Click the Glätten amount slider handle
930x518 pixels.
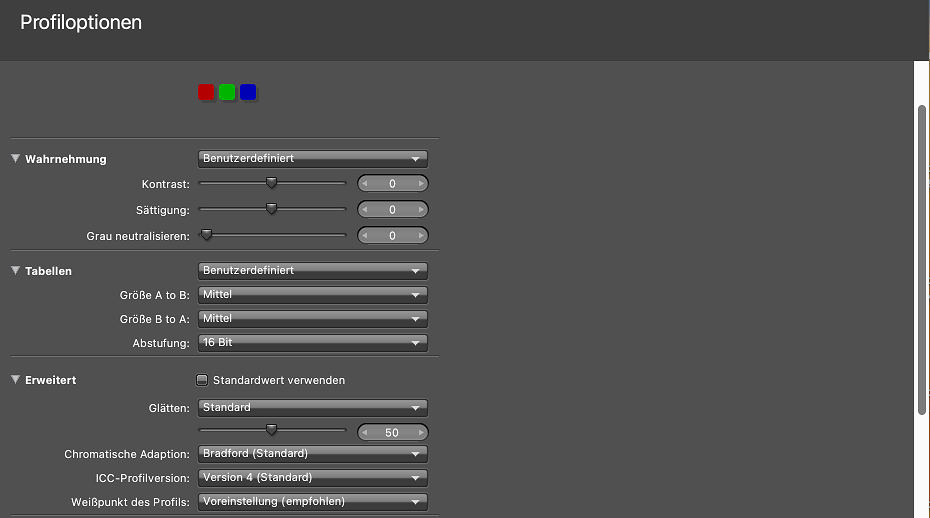point(271,430)
